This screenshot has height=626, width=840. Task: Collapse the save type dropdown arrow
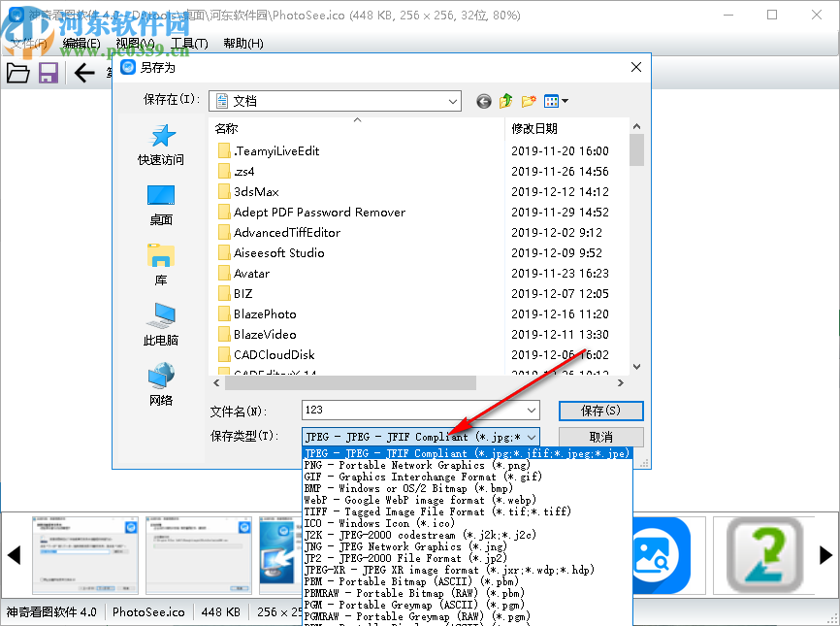coord(532,437)
